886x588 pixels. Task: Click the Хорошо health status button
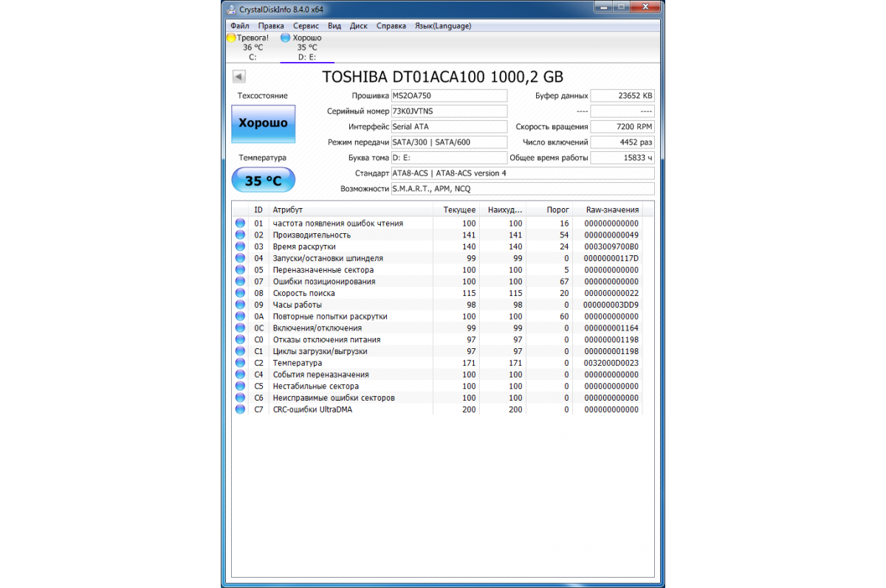pos(264,124)
